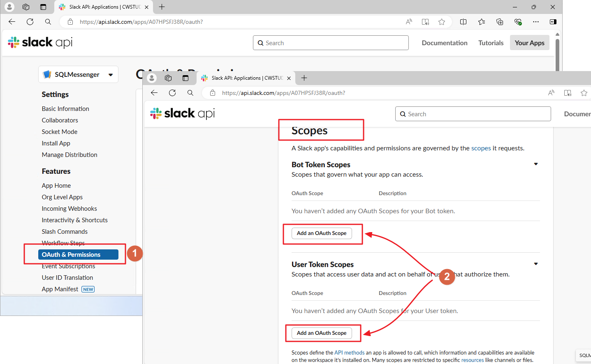591x364 pixels.
Task: Select Your Apps in back window header
Action: 530,43
